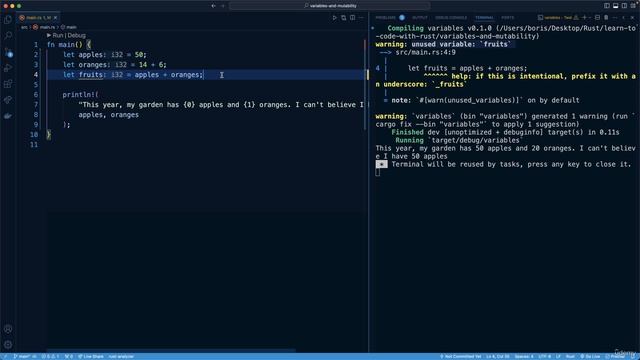Screen dimensions: 640x360
Task: Click the src/main.rs:4:9 terminal link
Action: click(425, 52)
